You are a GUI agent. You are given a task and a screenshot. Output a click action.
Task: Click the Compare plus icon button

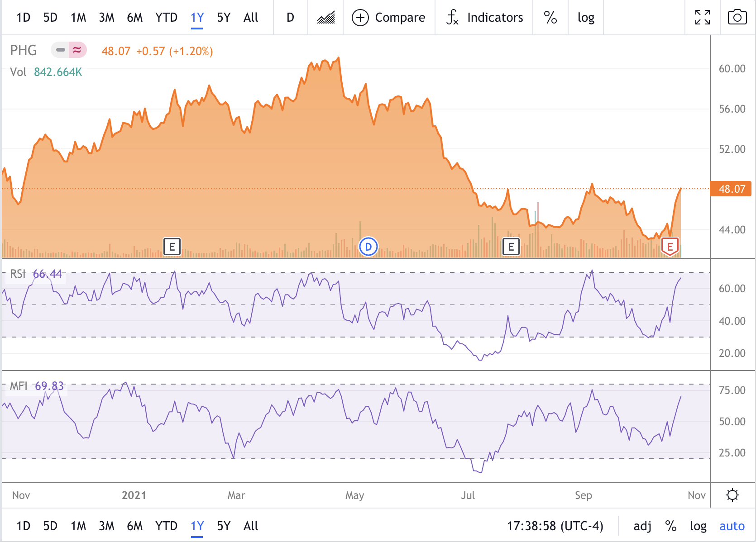(389, 18)
